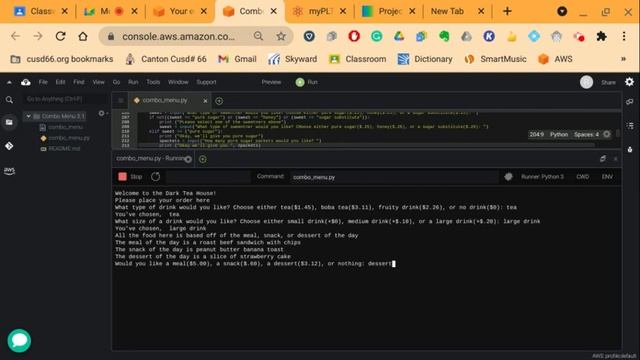640x360 pixels.
Task: Open the Skyward bookmark
Action: point(293,59)
